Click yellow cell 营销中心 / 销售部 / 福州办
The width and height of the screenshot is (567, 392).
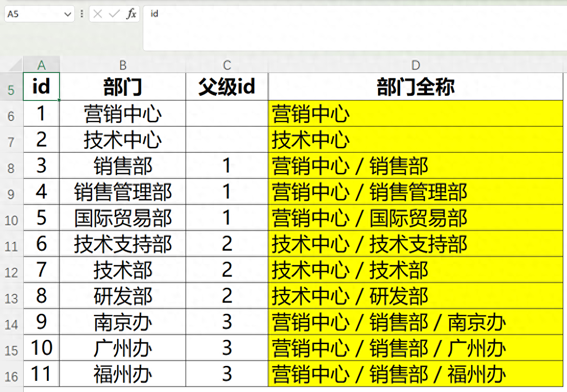click(x=415, y=373)
